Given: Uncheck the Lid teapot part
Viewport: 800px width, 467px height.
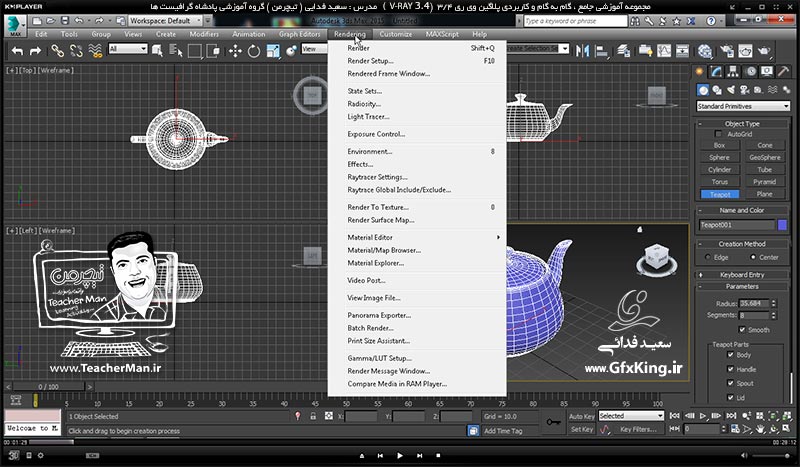Looking at the screenshot, I should pos(730,398).
